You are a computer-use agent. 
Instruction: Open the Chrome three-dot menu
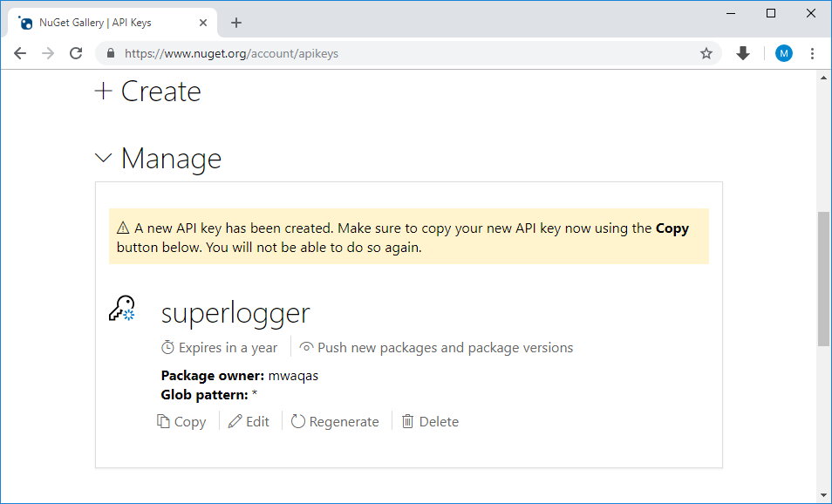812,53
